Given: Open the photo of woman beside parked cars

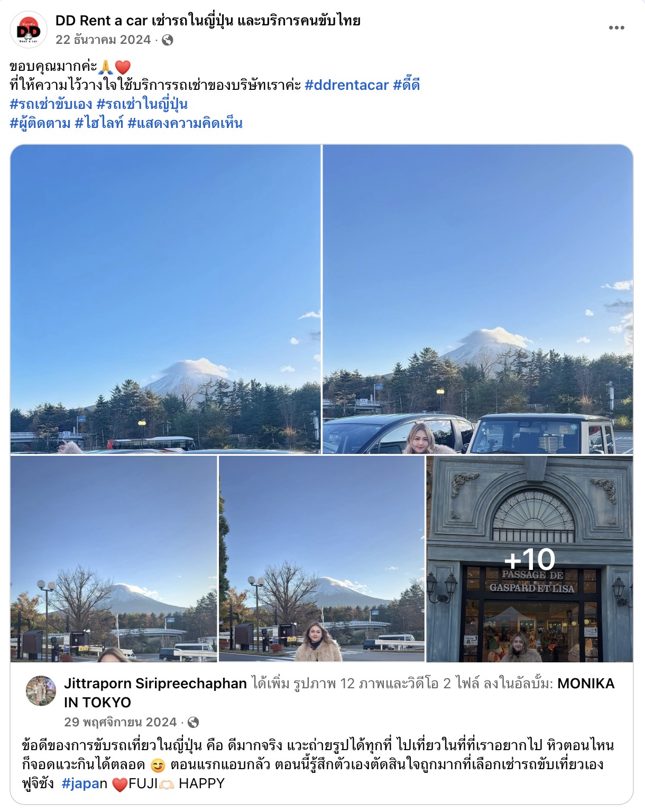Looking at the screenshot, I should 478,299.
